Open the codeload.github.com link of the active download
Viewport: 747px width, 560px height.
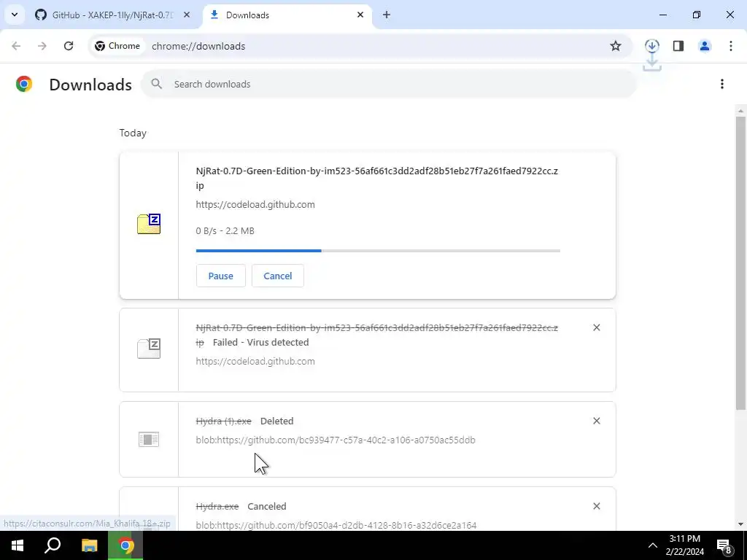(255, 204)
